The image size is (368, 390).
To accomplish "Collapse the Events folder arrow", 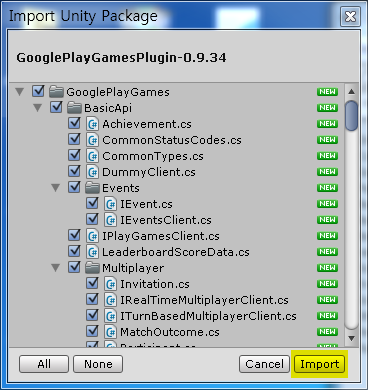I will [56, 188].
